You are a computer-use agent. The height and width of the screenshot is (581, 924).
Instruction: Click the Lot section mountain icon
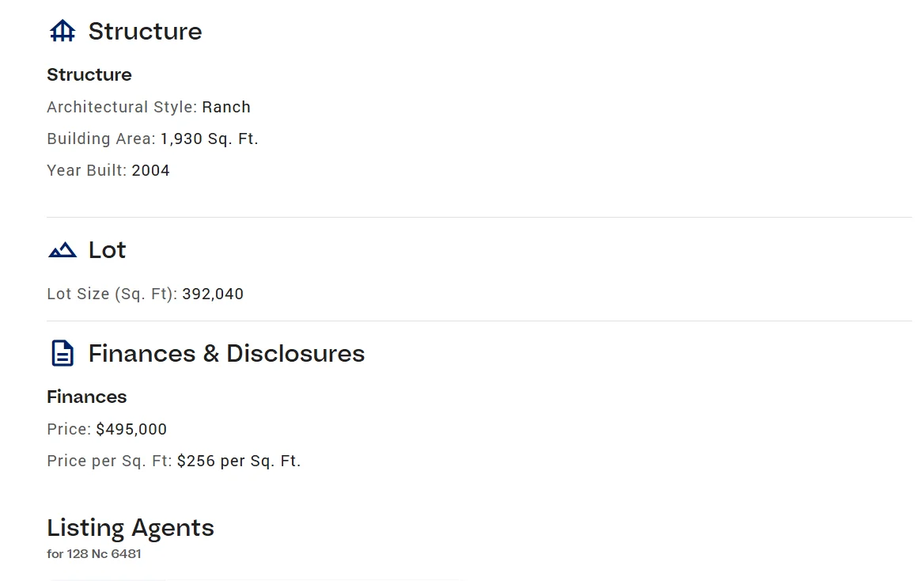(62, 251)
